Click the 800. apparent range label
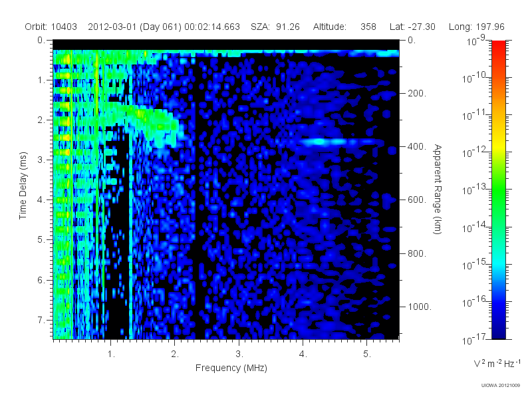This screenshot has width=532, height=399. [417, 253]
